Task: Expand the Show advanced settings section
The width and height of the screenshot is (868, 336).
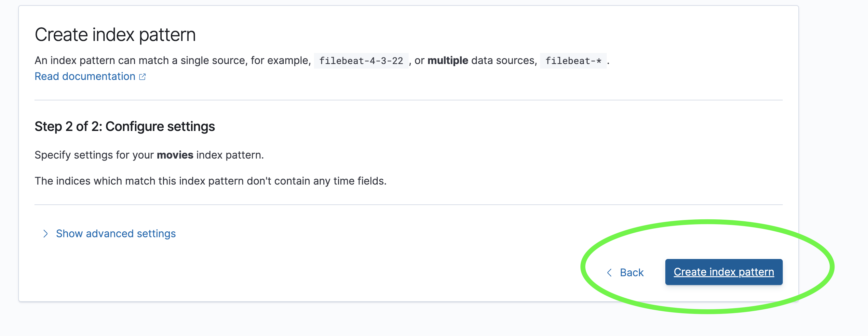Action: pos(115,234)
